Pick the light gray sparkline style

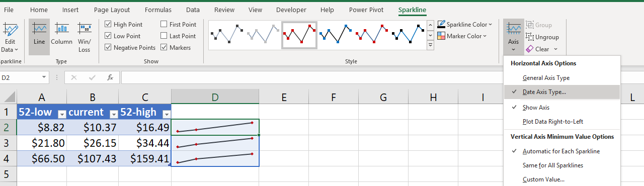click(x=263, y=35)
